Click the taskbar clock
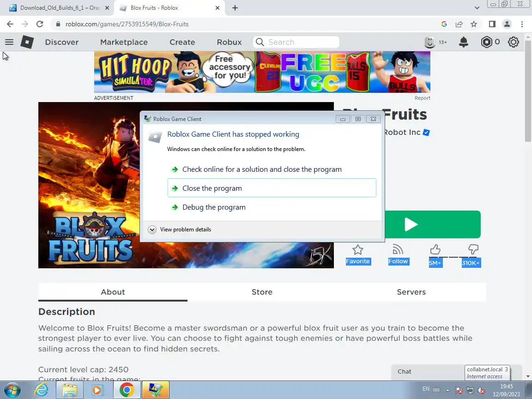532x399 pixels. pos(506,390)
